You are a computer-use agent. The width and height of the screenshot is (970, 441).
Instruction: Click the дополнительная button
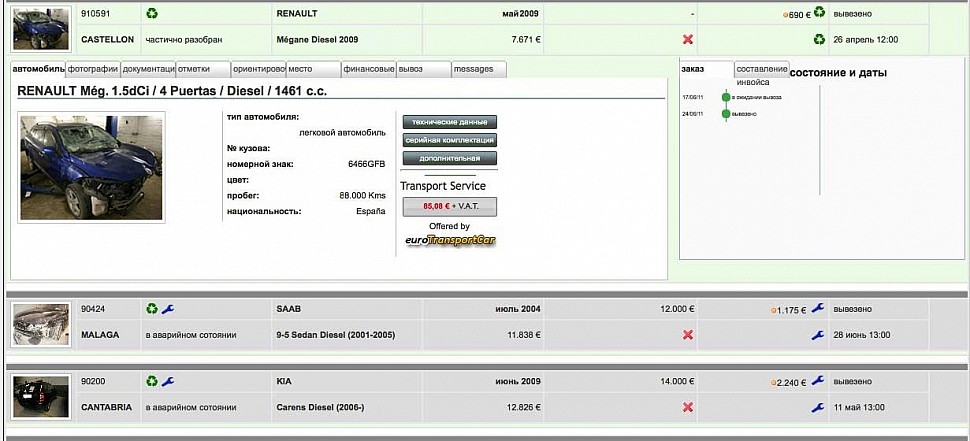[450, 158]
